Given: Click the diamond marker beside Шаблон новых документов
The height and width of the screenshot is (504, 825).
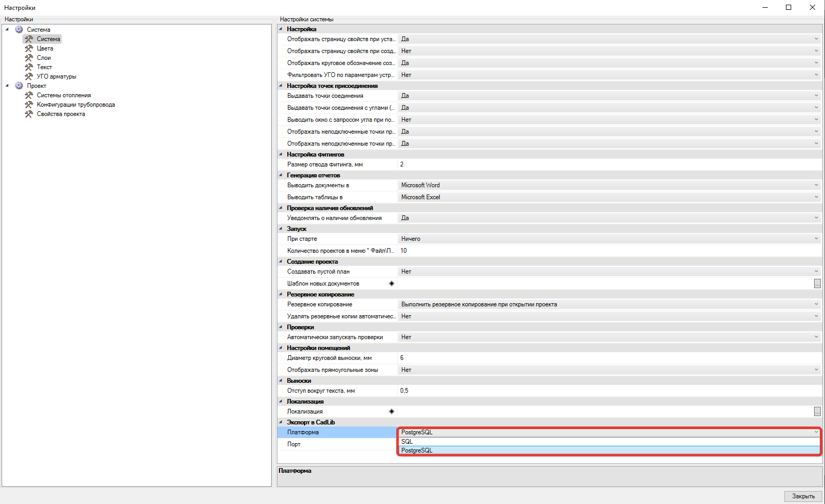Looking at the screenshot, I should 392,283.
